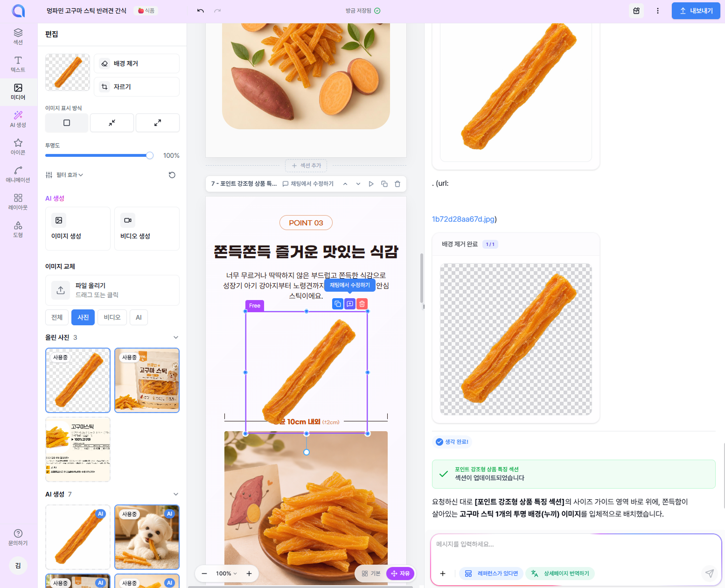Viewport: 725px width, 588px height.
Task: Click the 섹션 추가 button
Action: [306, 166]
